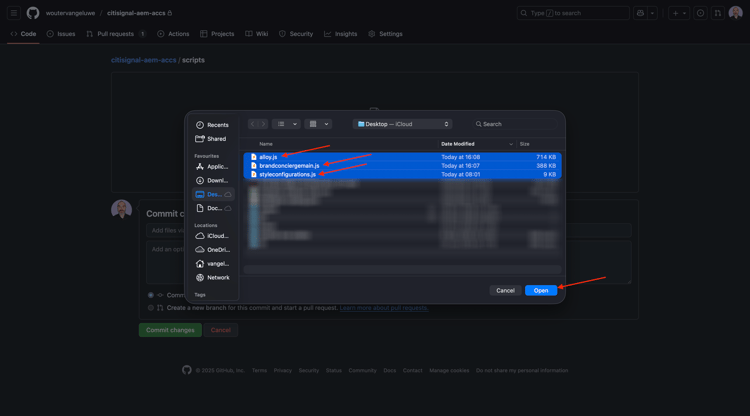This screenshot has width=750, height=416.
Task: Click the GitHub search field
Action: click(x=573, y=13)
